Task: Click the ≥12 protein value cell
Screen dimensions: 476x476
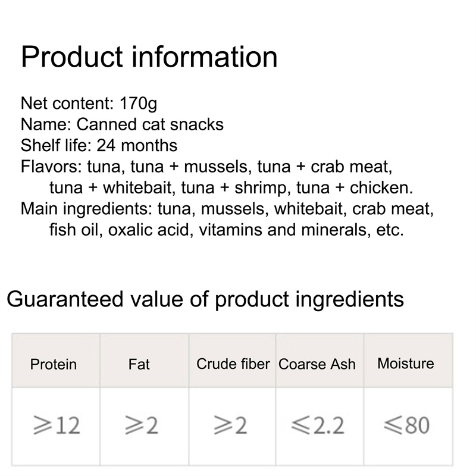Action: (55, 425)
